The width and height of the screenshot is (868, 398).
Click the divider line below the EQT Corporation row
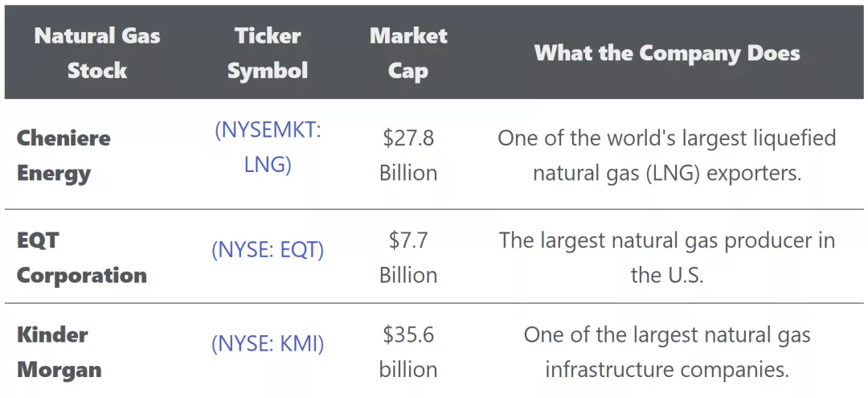pyautogui.click(x=434, y=303)
